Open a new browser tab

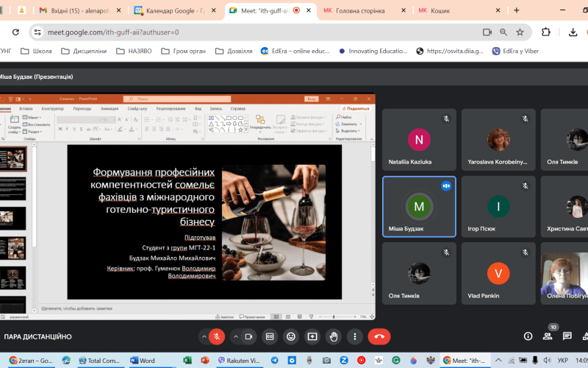(517, 10)
